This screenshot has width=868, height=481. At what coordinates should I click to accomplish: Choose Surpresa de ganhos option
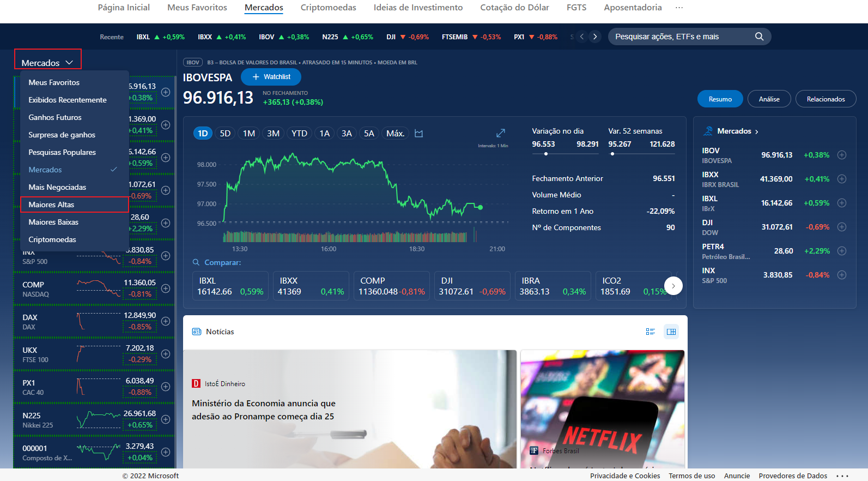[74, 135]
